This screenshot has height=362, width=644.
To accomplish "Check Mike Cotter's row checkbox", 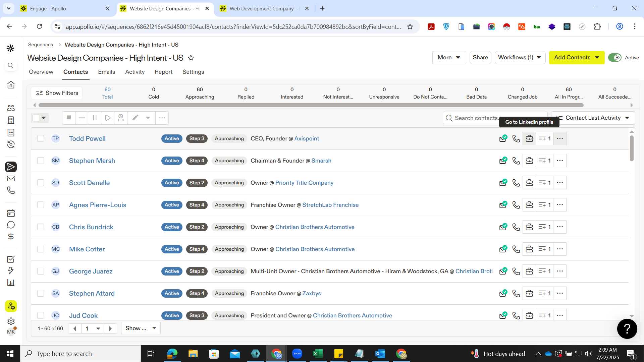I will tap(41, 249).
